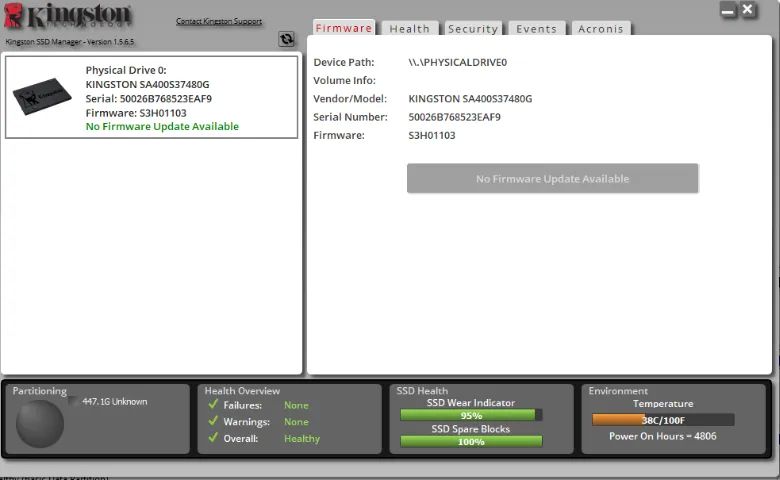This screenshot has width=780, height=480.
Task: Click the refresh drives icon
Action: [x=286, y=39]
